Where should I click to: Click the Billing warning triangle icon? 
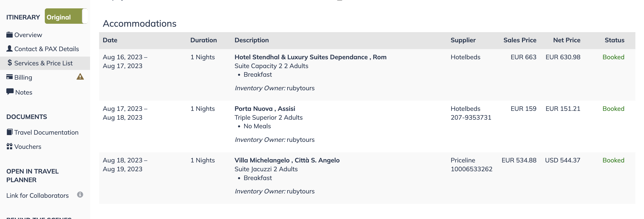pyautogui.click(x=80, y=76)
